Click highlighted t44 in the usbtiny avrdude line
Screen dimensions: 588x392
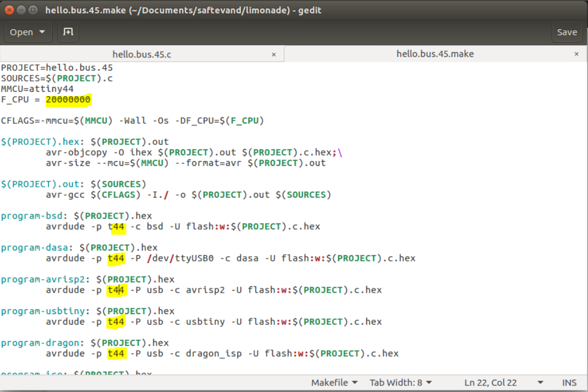pyautogui.click(x=116, y=322)
